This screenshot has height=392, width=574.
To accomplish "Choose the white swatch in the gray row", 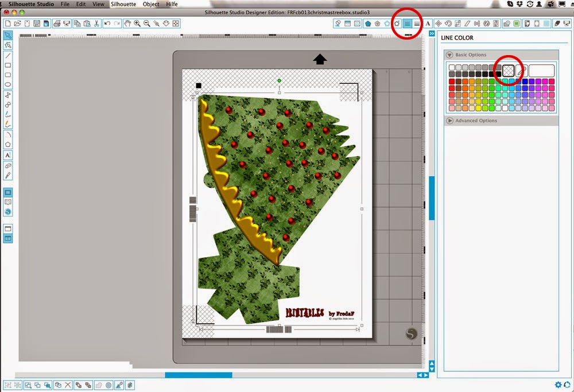I will coord(452,67).
